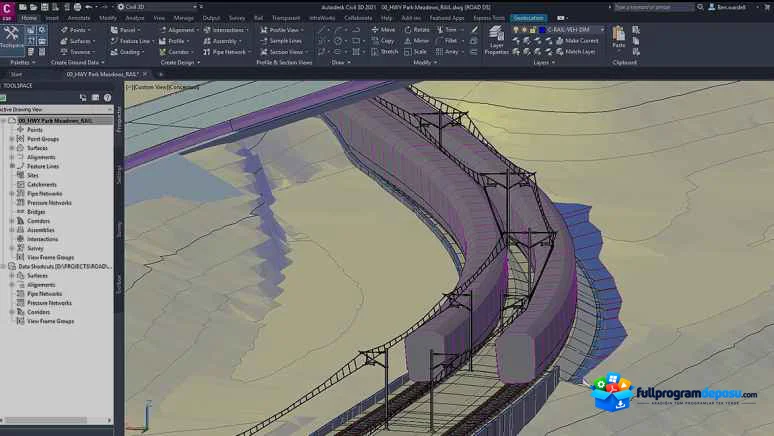Open the C-RAIL layer dropdown list
The image size is (774, 436).
[x=601, y=30]
